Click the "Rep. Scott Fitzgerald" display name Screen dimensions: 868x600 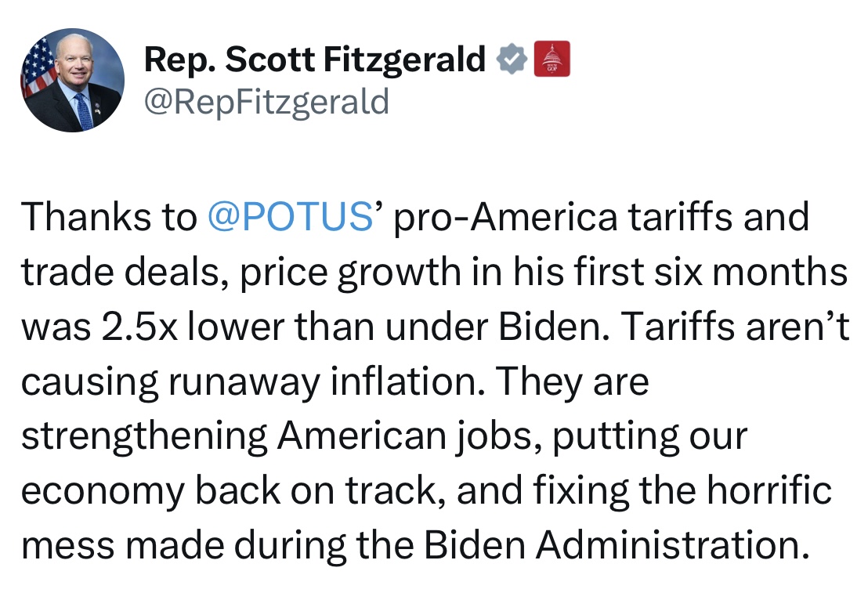pos(315,60)
